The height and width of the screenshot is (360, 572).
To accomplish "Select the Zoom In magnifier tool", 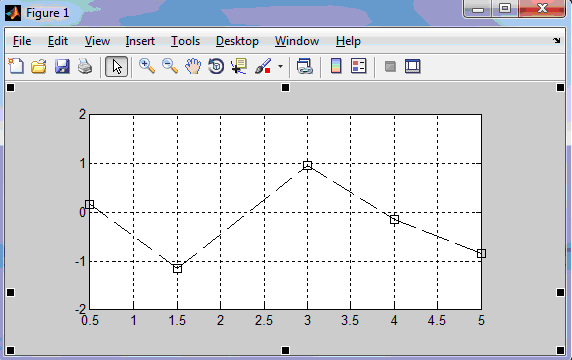I will tap(147, 66).
